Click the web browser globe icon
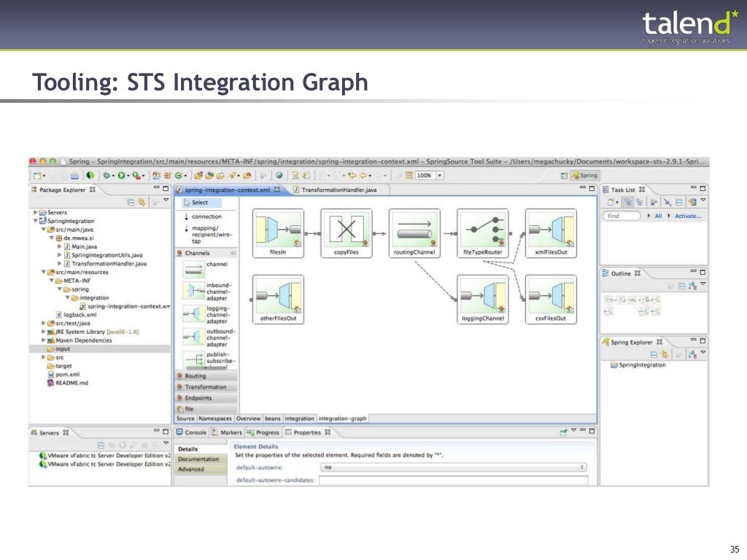Viewport: 747px width, 560px height. pyautogui.click(x=279, y=175)
